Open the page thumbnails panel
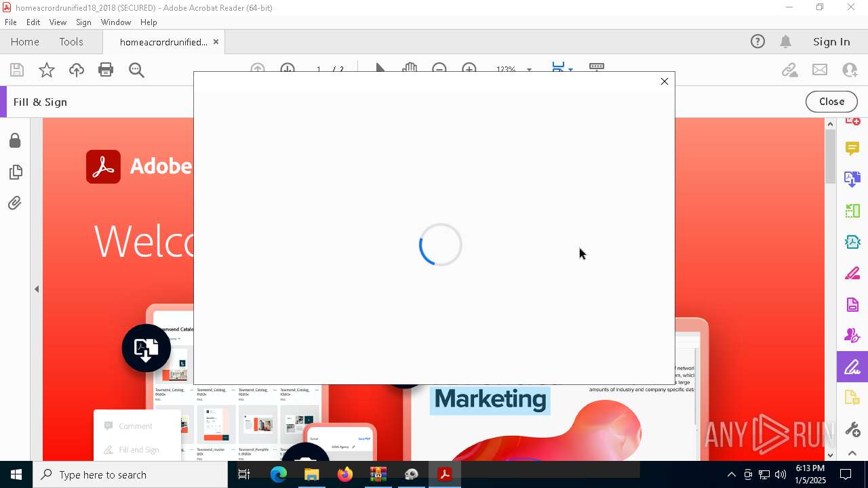The height and width of the screenshot is (488, 868). point(15,172)
